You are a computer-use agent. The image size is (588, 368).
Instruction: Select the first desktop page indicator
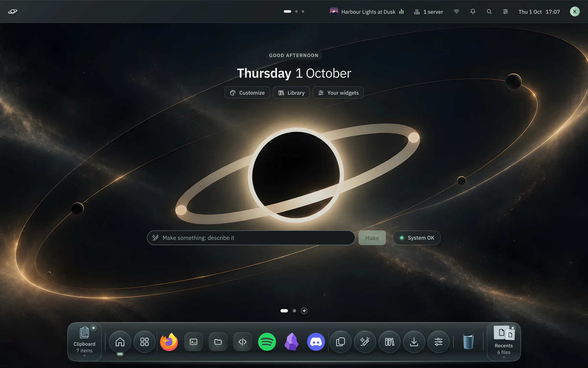284,311
